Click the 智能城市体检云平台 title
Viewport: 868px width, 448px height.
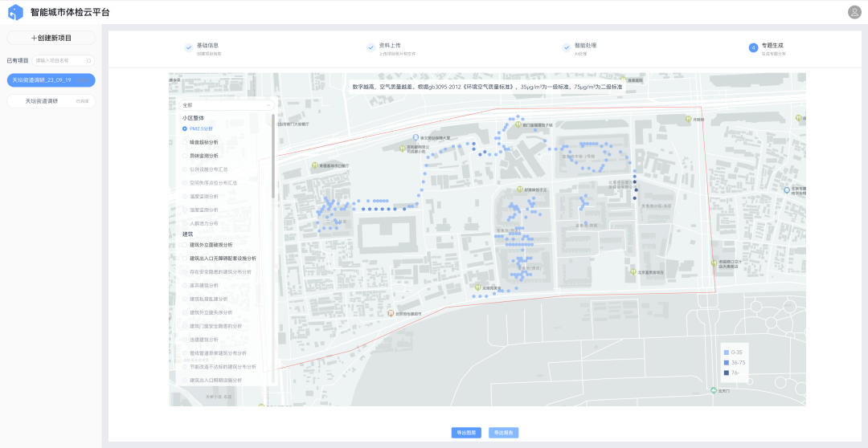70,12
